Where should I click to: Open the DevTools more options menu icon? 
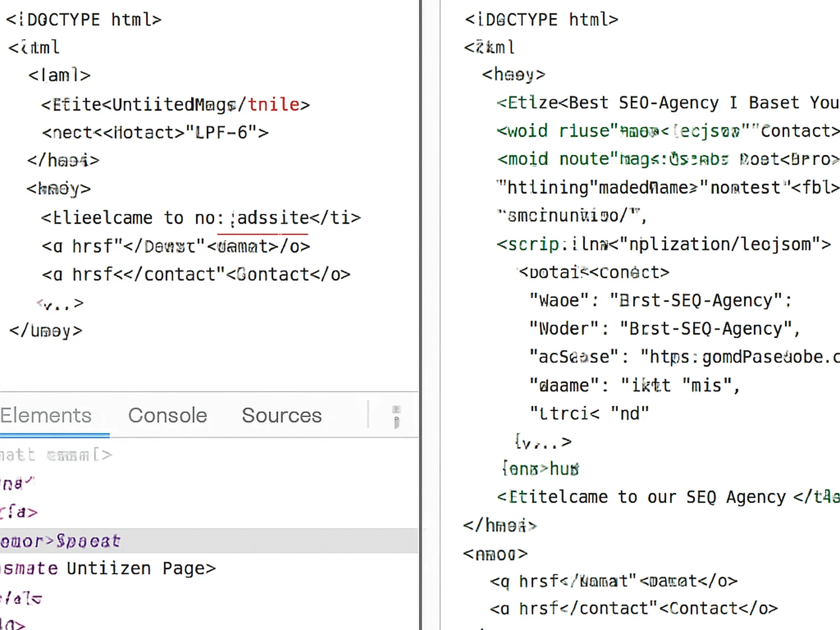pyautogui.click(x=396, y=416)
